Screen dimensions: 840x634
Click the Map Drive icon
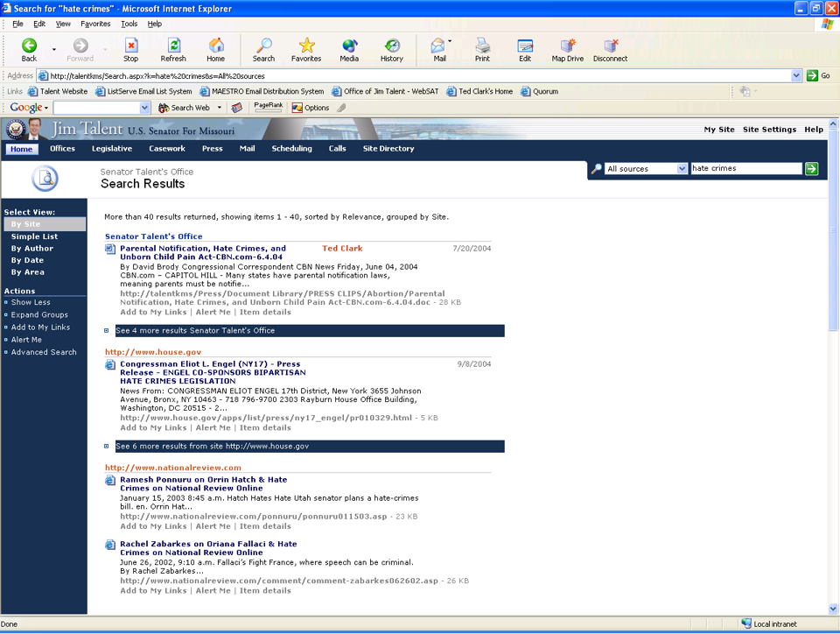click(567, 46)
